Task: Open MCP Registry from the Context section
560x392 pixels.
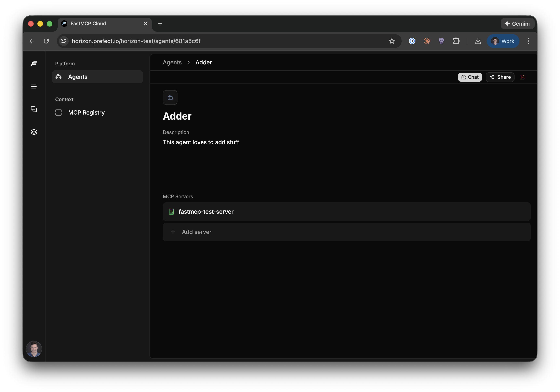Action: click(86, 113)
